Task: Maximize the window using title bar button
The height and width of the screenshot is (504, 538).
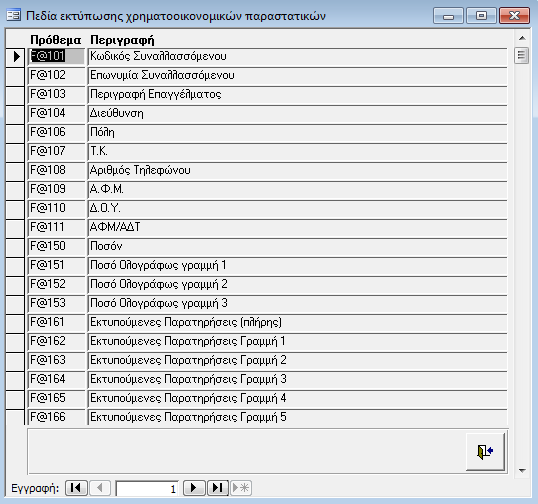Action: click(481, 15)
